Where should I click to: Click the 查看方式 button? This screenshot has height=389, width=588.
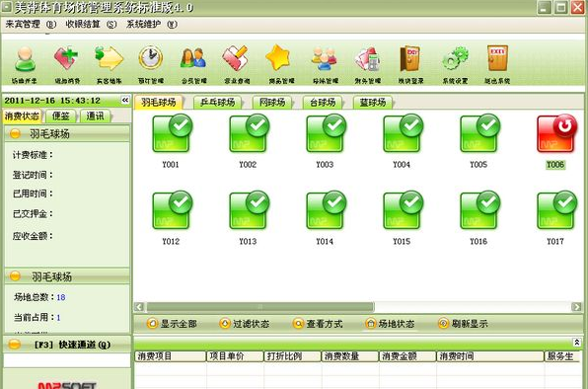tap(318, 324)
